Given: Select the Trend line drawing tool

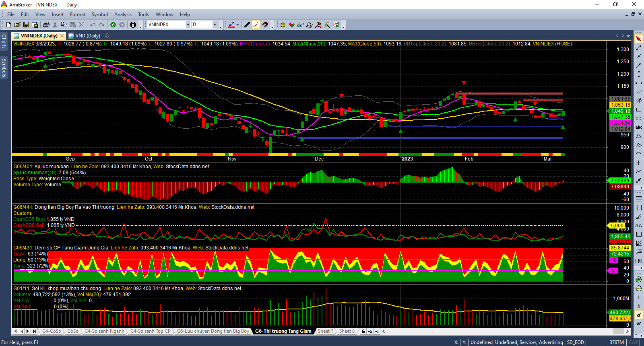Looking at the screenshot, I should coord(639,47).
